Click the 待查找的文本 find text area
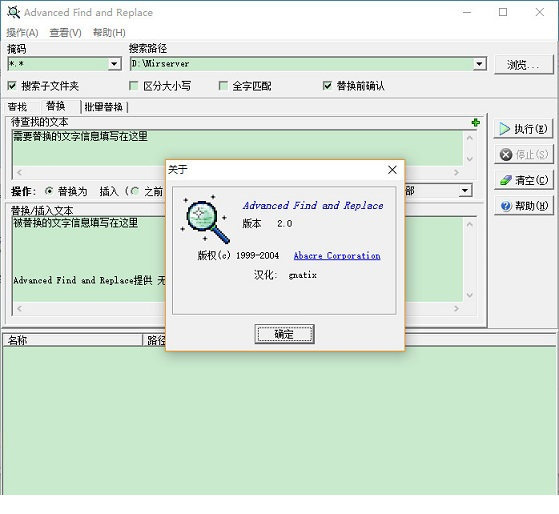The height and width of the screenshot is (514, 559). coord(237,148)
